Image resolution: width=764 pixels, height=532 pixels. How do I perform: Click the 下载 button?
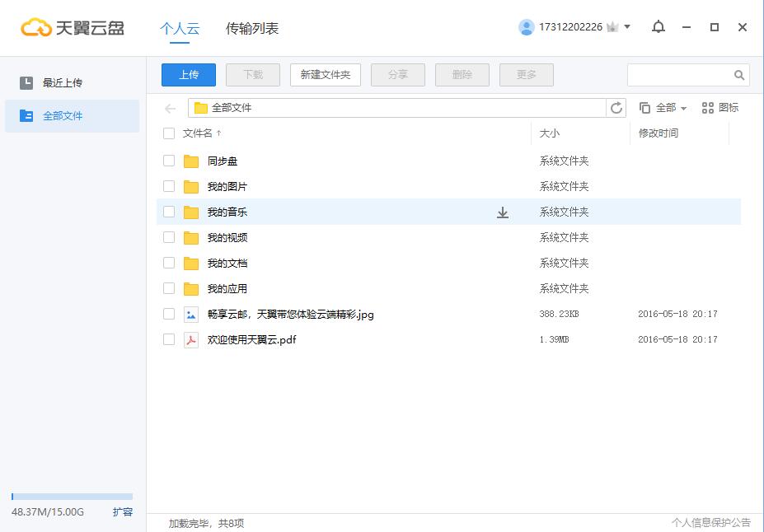coord(253,75)
